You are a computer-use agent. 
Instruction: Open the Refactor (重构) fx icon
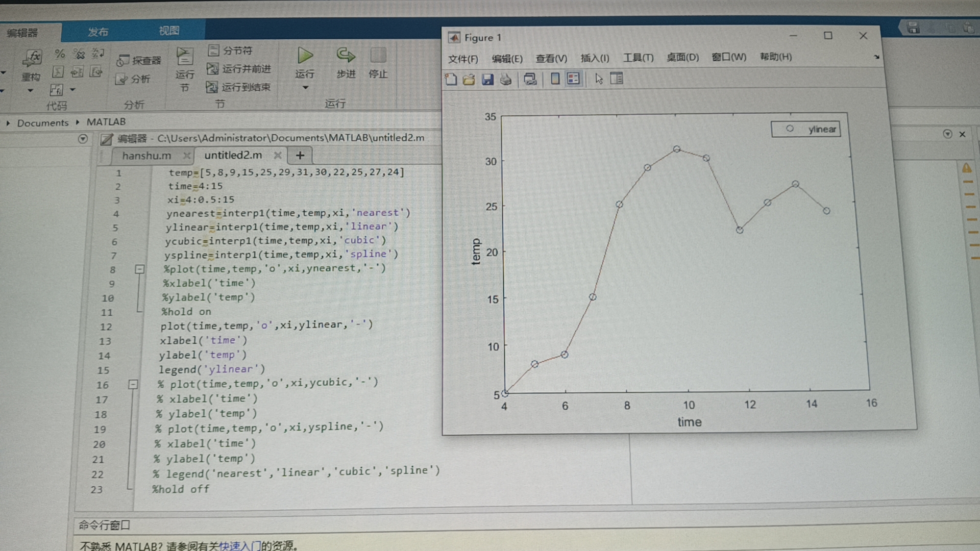32,58
